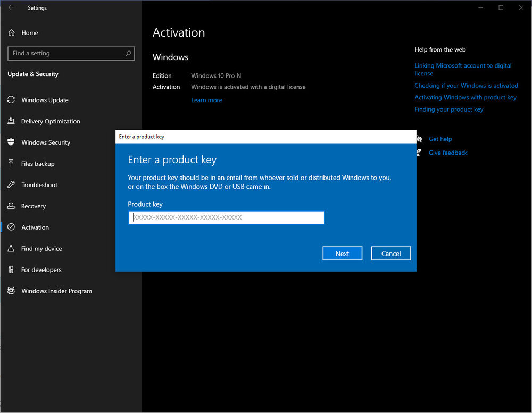Click the Activation page title
The width and height of the screenshot is (532, 413).
coord(178,32)
